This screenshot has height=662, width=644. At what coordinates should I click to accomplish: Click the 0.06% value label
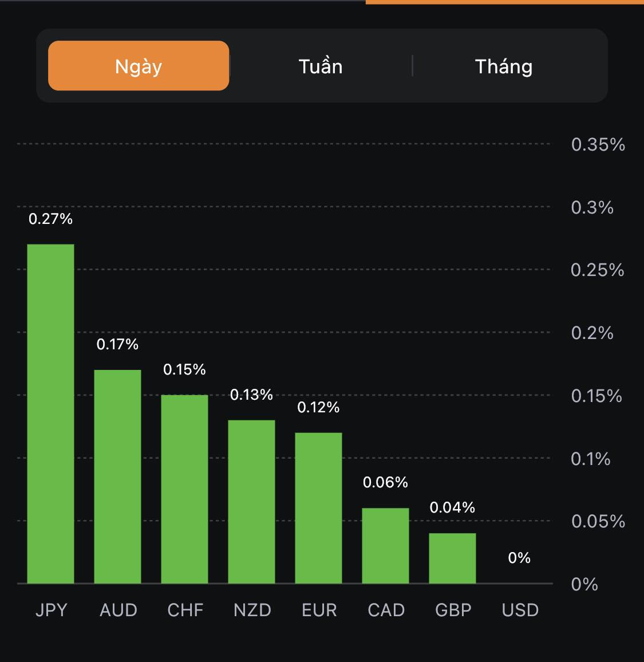pyautogui.click(x=385, y=482)
